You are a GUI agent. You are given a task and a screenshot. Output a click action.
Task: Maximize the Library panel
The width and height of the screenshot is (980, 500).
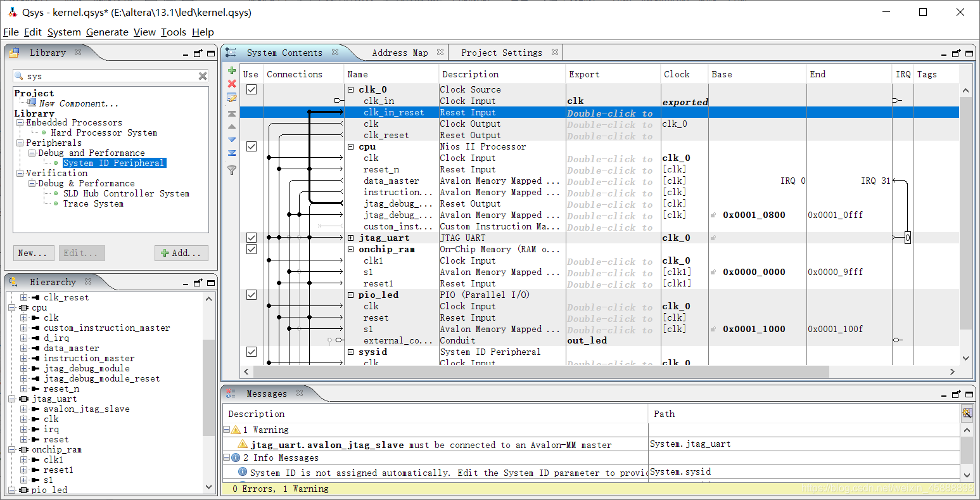(x=210, y=53)
